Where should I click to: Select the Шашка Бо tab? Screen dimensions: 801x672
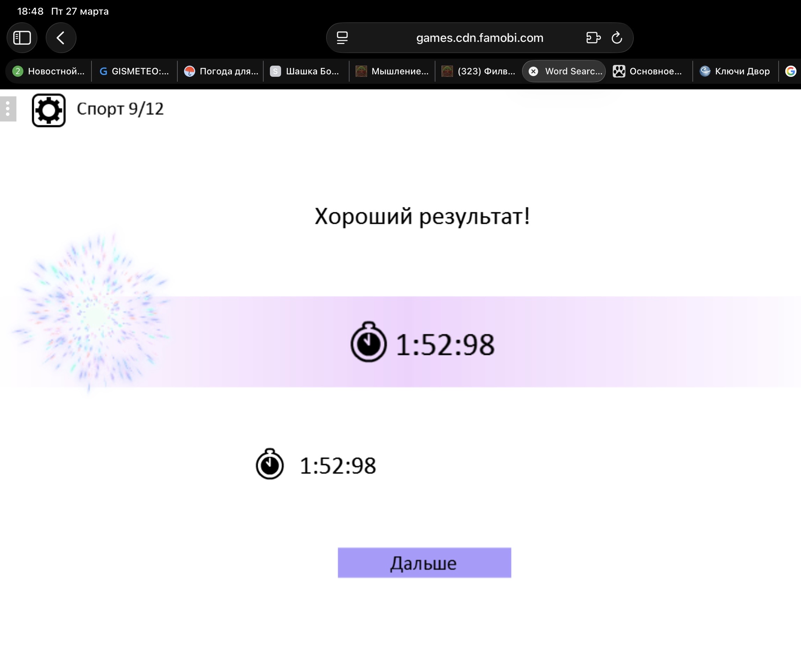[x=305, y=71]
